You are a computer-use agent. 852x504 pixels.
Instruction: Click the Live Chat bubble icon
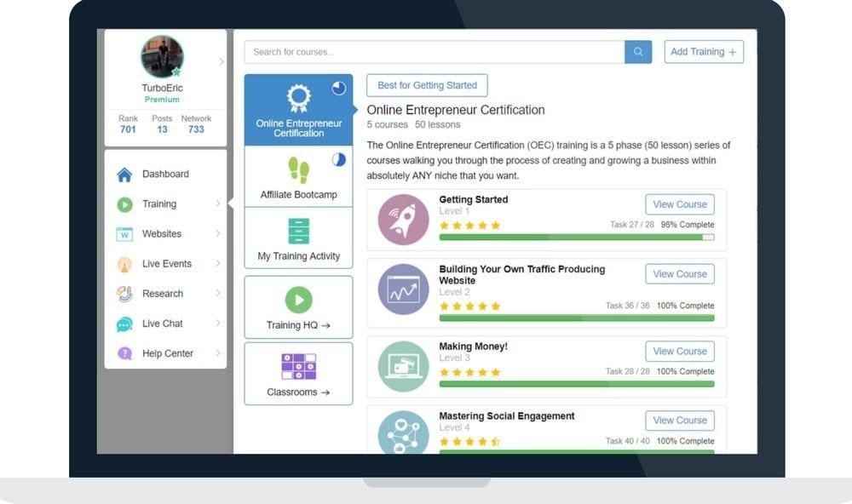tap(124, 324)
